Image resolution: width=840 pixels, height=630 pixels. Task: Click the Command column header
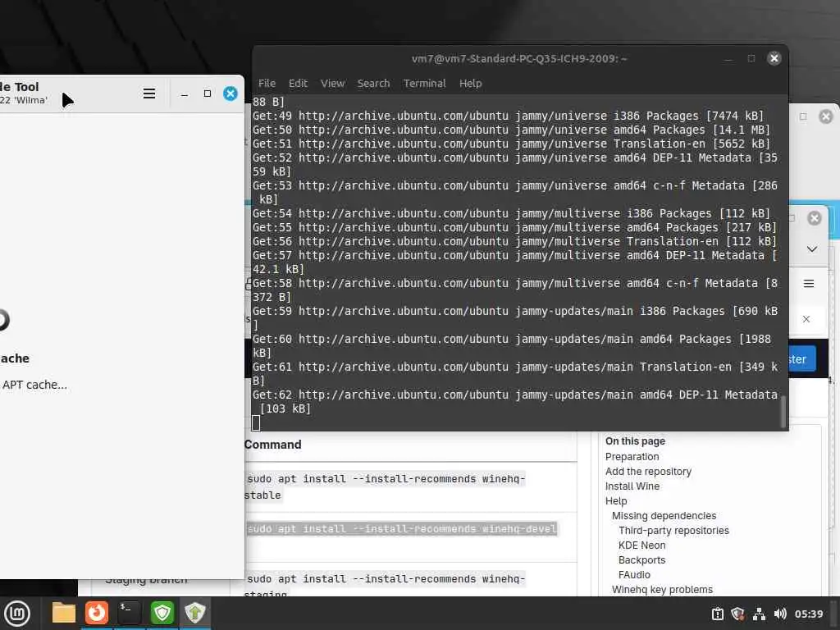(272, 445)
